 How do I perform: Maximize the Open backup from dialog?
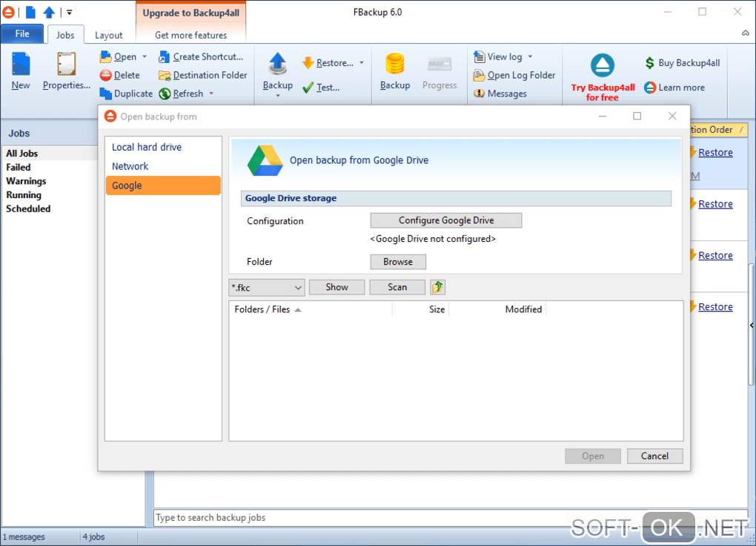637,116
